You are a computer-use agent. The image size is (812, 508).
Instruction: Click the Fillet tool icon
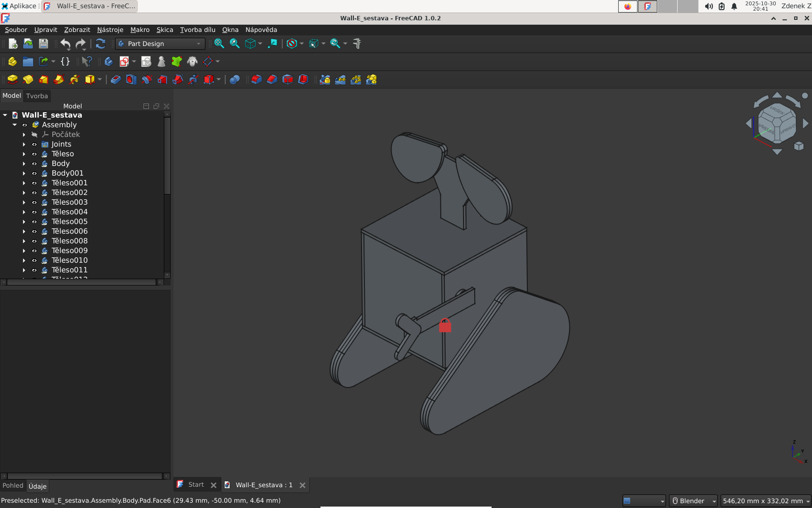[257, 80]
